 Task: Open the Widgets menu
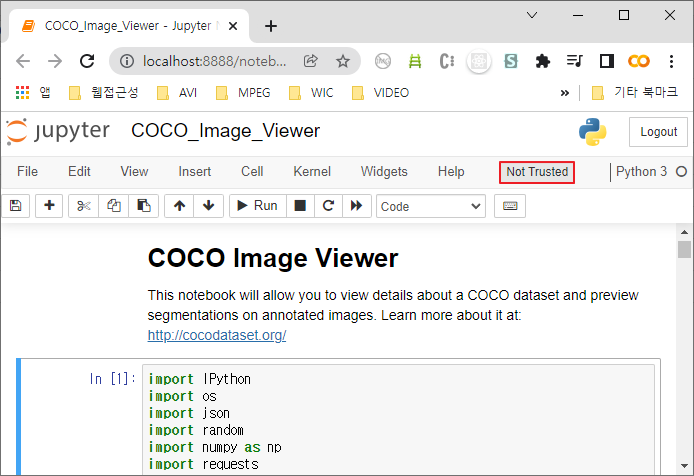tap(384, 171)
